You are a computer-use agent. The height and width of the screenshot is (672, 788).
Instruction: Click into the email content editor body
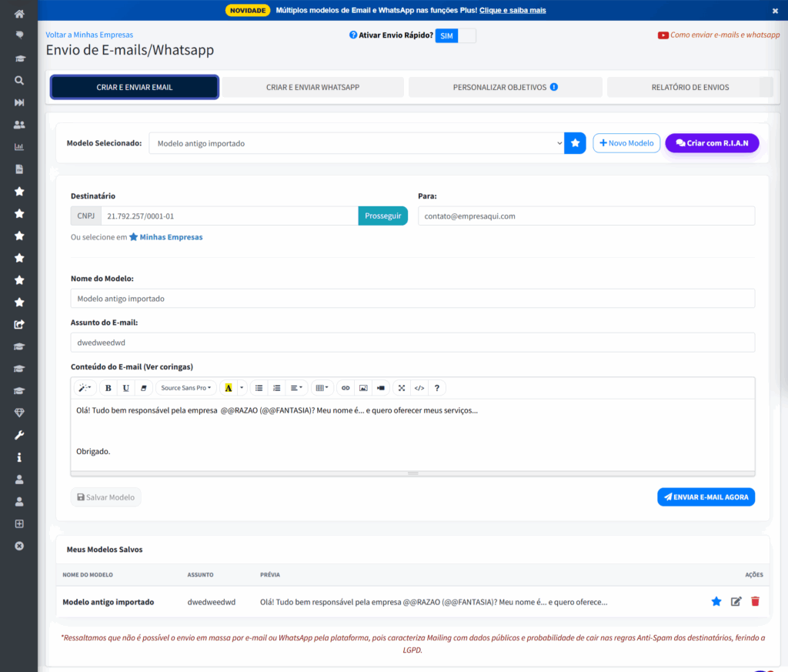click(412, 435)
